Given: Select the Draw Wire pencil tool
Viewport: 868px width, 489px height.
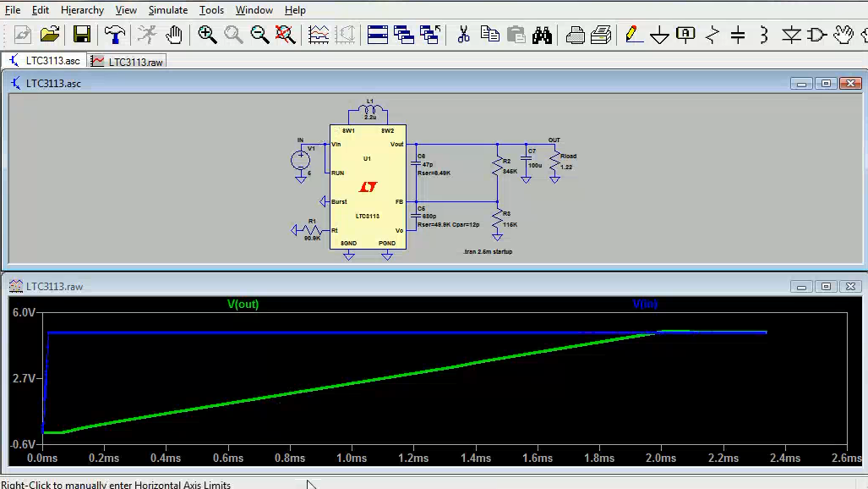Looking at the screenshot, I should (x=633, y=35).
